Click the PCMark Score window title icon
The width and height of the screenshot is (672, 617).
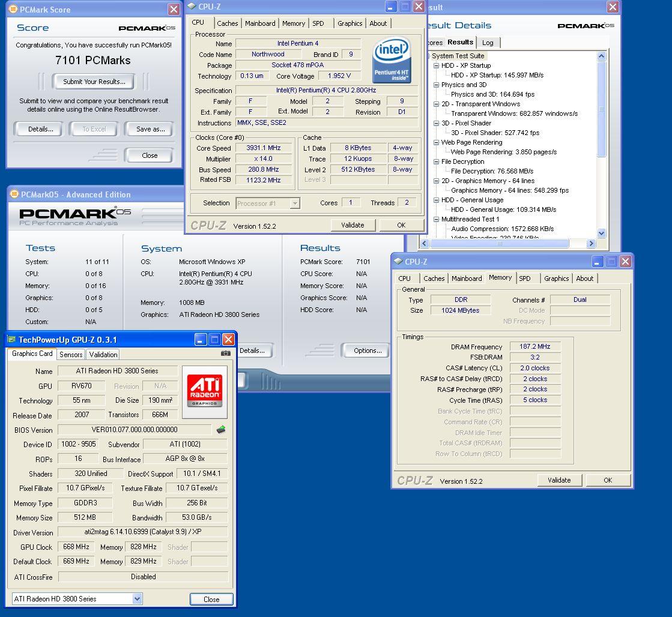pos(13,9)
